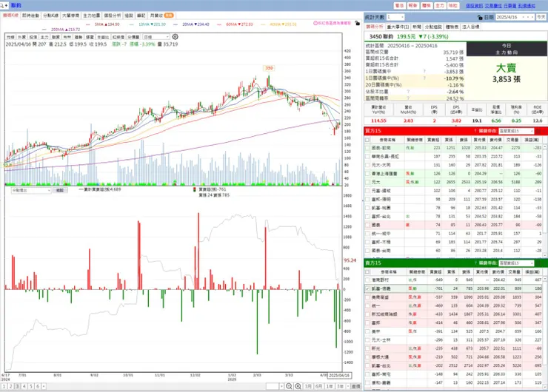Image resolution: width=548 pixels, height=392 pixels.
Task: Uncheck the 凱基-信義 seller row checkbox
Action: pyautogui.click(x=367, y=288)
